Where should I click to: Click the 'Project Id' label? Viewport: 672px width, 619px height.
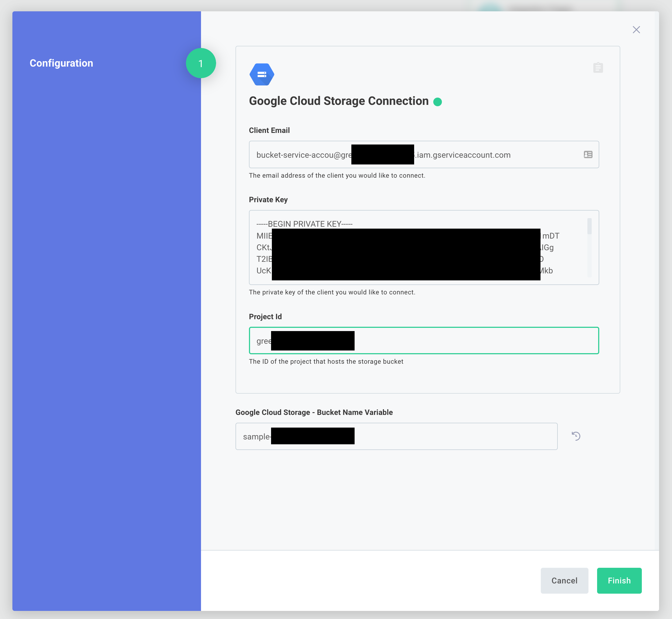[265, 317]
